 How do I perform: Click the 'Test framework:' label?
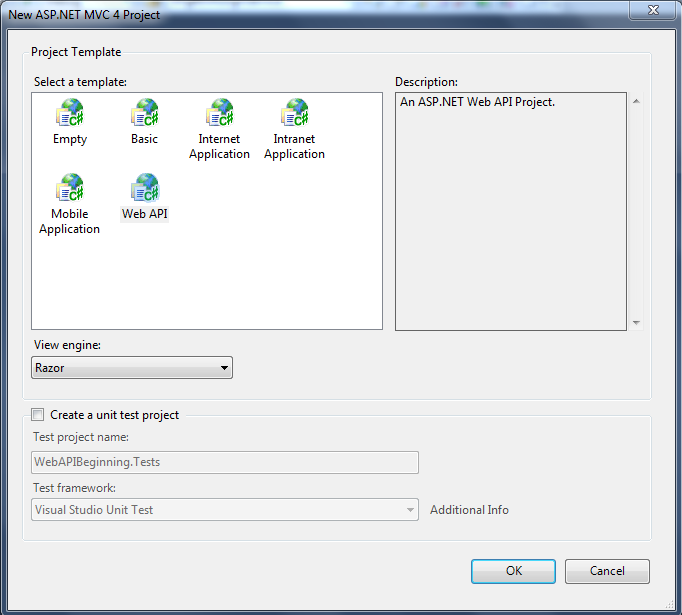(x=74, y=488)
